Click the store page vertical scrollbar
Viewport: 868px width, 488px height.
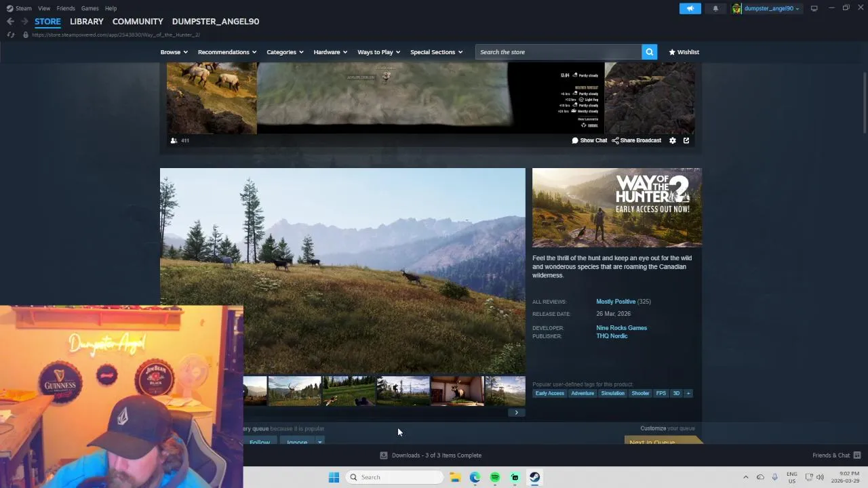tap(865, 102)
